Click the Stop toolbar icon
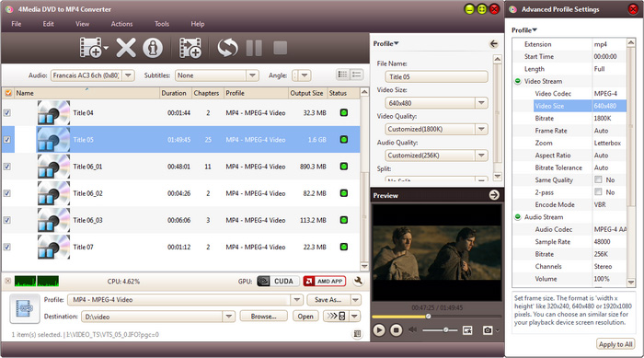Viewport: 644px width, 358px height. click(280, 48)
